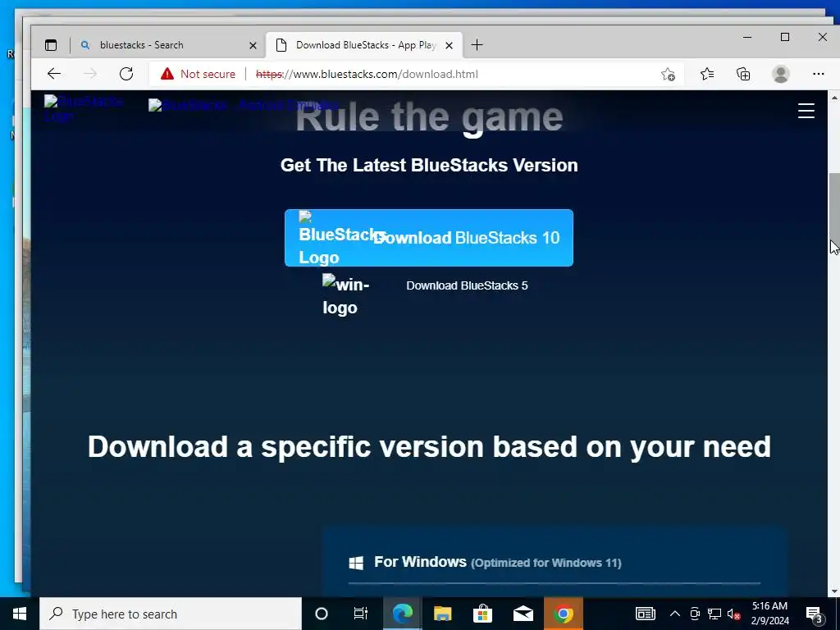Click the Meet Now tray icon
Viewport: 840px width, 630px height.
pos(695,614)
